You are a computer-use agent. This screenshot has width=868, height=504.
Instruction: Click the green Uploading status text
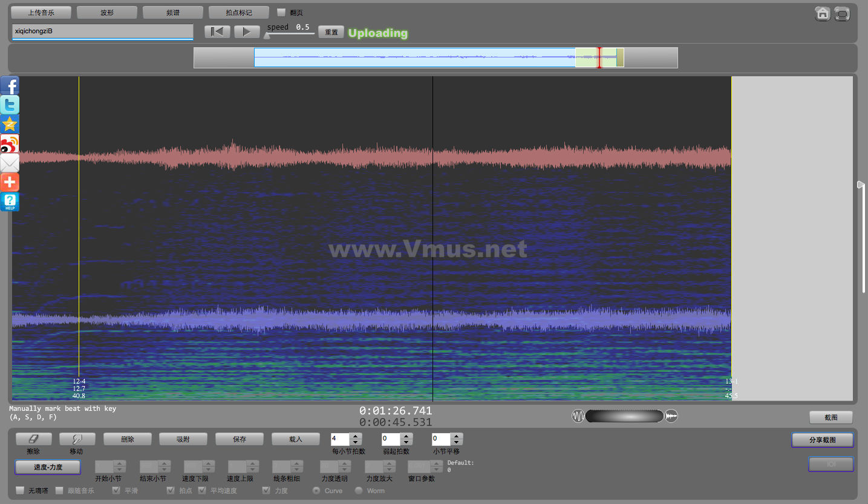tap(378, 33)
